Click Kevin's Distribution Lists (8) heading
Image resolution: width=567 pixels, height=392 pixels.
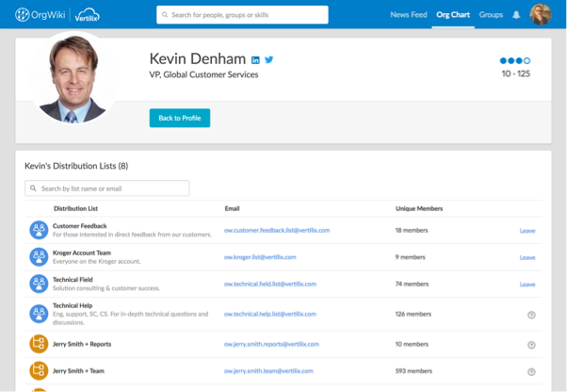pos(76,166)
